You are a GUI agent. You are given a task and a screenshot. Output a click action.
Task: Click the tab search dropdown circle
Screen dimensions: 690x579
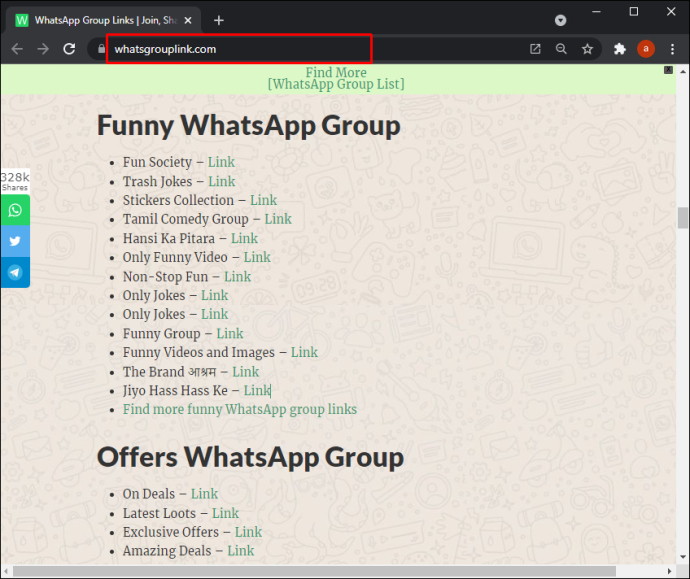(560, 20)
